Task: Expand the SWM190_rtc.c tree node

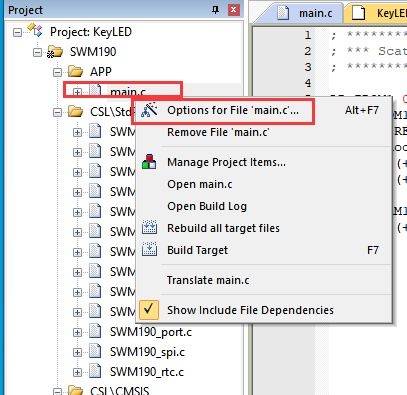Action: pyautogui.click(x=77, y=372)
